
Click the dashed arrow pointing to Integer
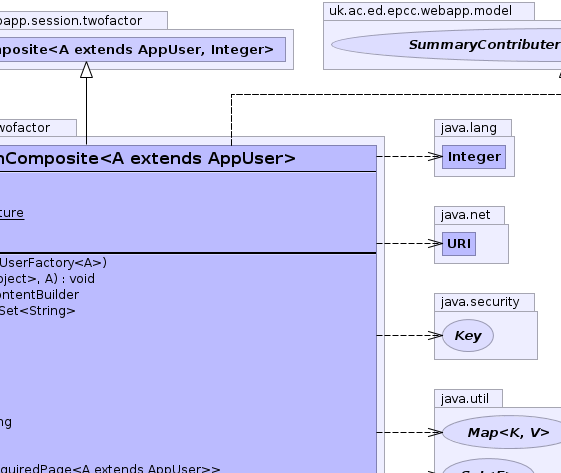click(x=409, y=156)
